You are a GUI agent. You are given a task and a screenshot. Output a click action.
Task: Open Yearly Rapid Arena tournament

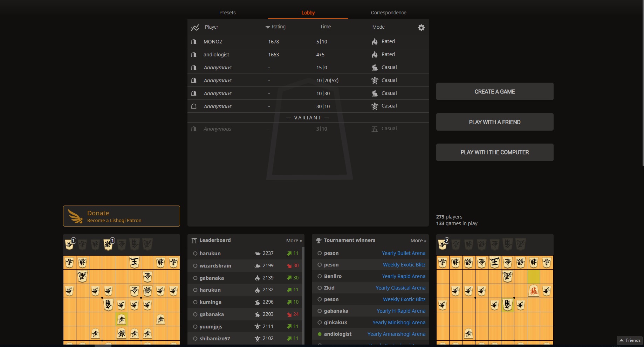(x=404, y=276)
